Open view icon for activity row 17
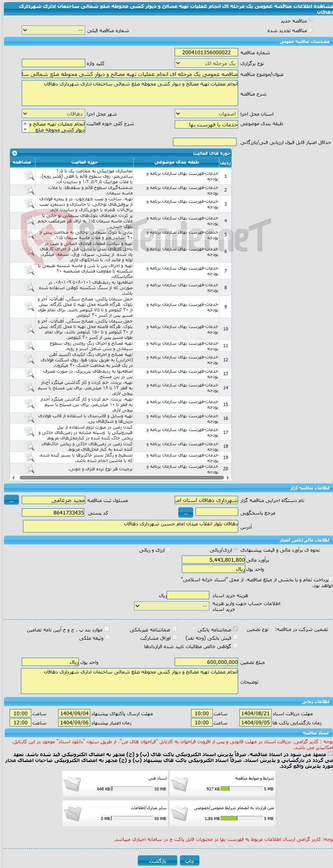 point(29,432)
